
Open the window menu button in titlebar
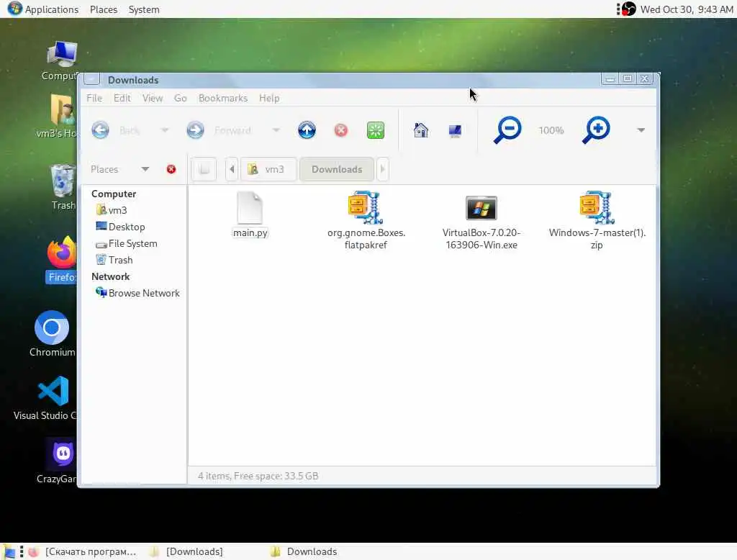(91, 79)
